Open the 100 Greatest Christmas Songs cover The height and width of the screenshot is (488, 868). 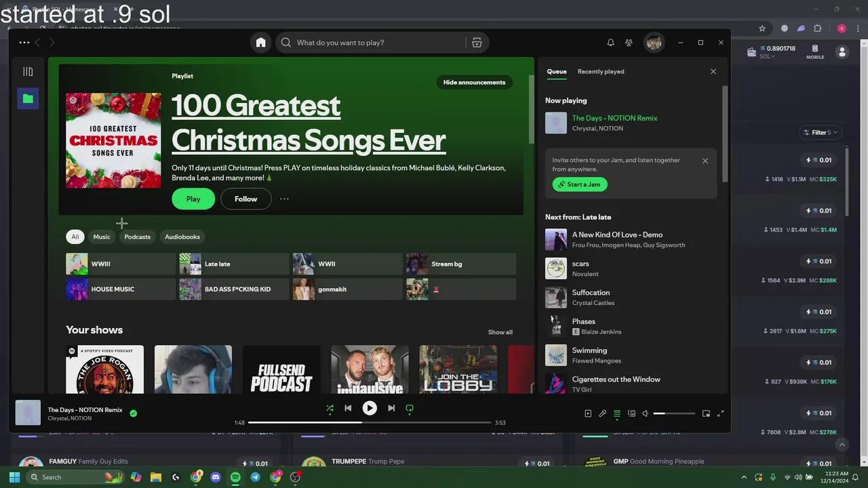click(x=113, y=140)
